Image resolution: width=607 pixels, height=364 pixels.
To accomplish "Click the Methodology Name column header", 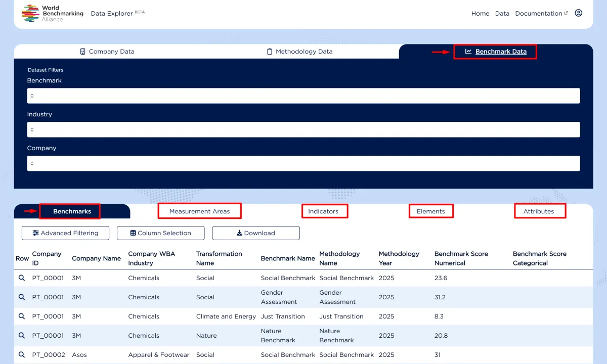I will (x=339, y=258).
